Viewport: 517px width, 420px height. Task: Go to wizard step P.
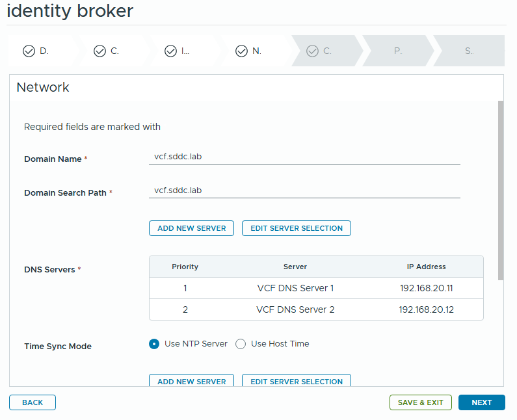pos(397,51)
